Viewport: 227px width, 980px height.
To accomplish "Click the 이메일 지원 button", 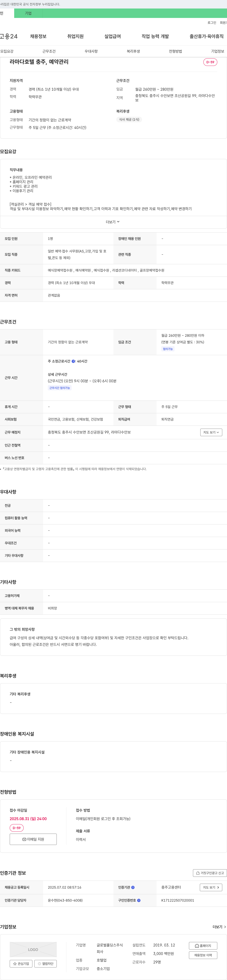I will pyautogui.click(x=33, y=839).
